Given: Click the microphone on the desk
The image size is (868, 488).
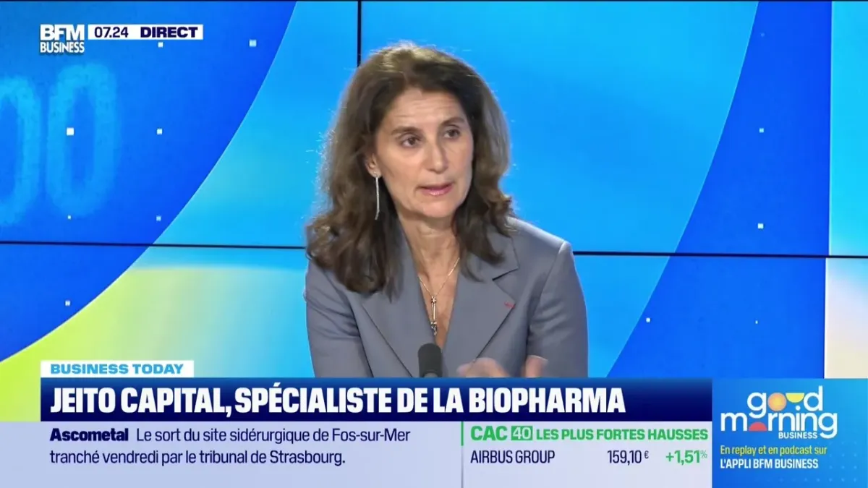Looking at the screenshot, I should [x=430, y=359].
